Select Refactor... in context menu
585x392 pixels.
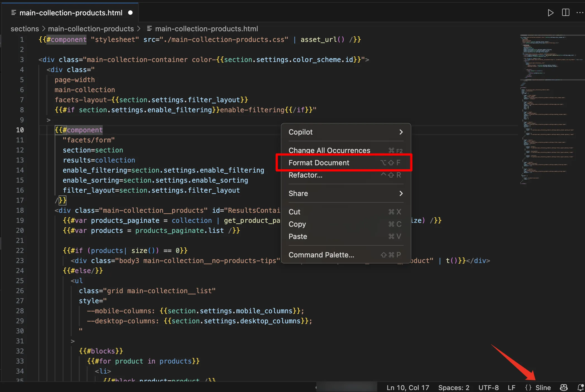(x=305, y=175)
